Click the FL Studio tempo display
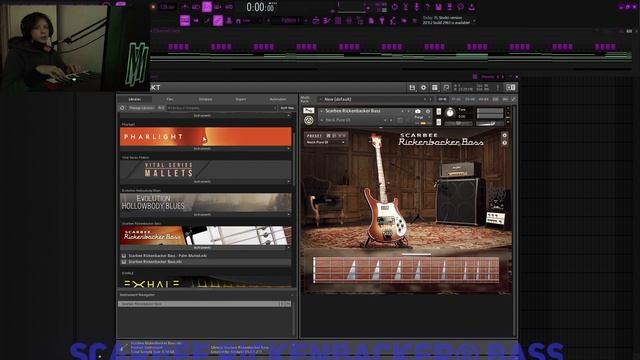The width and height of the screenshot is (640, 360). point(167,7)
